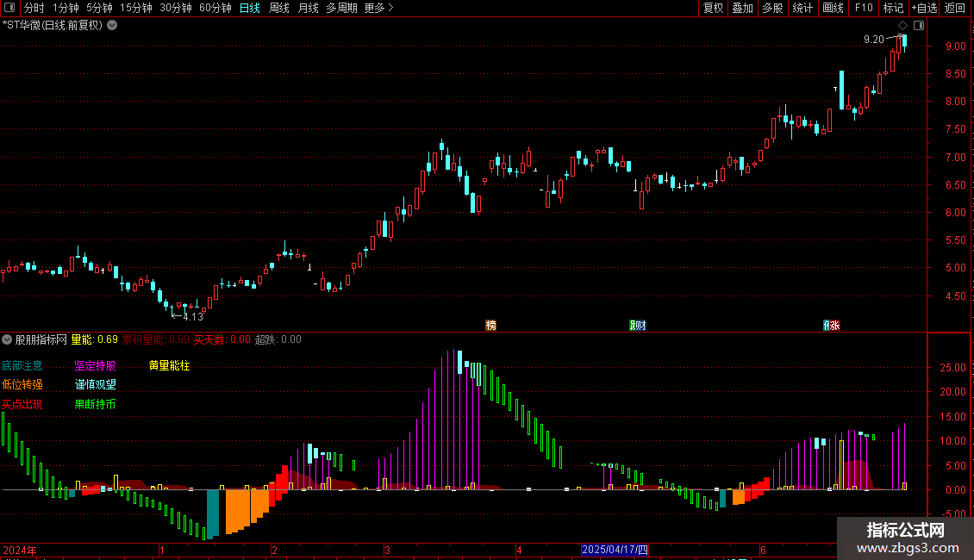Click the 量能: 0.69 value
This screenshot has width=974, height=560.
point(95,339)
